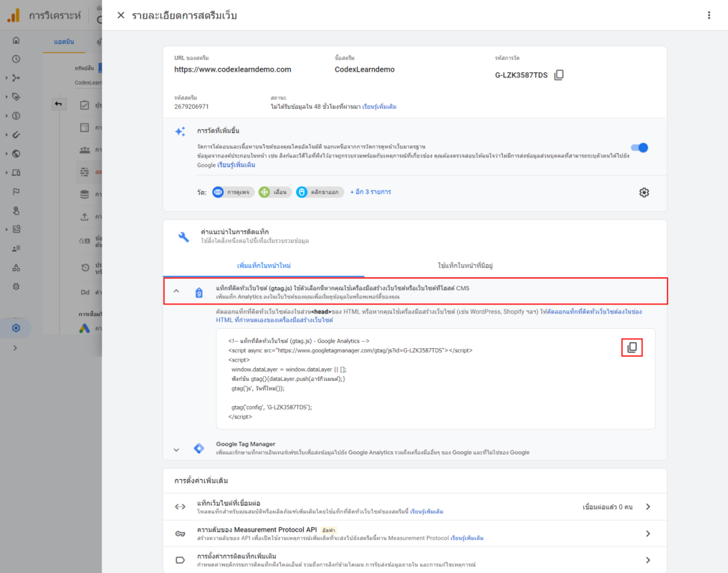Turn off the enhanced measurement switch
The height and width of the screenshot is (573, 728).
638,148
